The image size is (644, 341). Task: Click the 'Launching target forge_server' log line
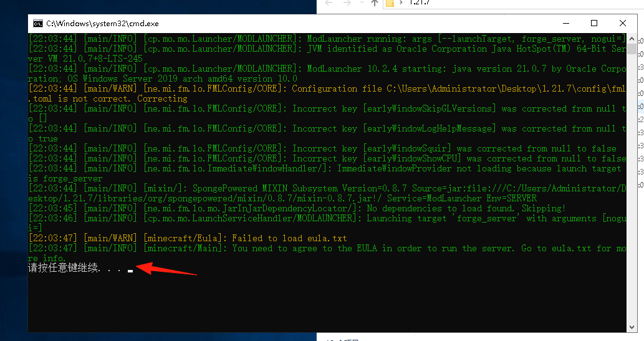[327, 223]
